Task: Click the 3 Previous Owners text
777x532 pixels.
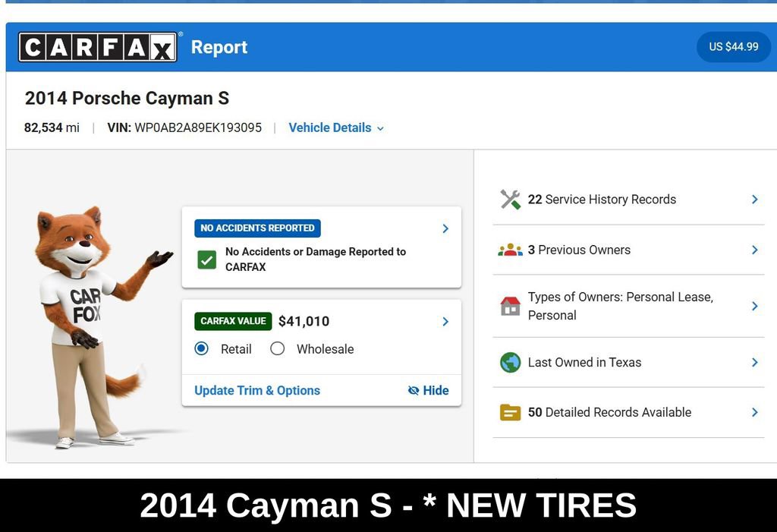Action: click(x=579, y=250)
